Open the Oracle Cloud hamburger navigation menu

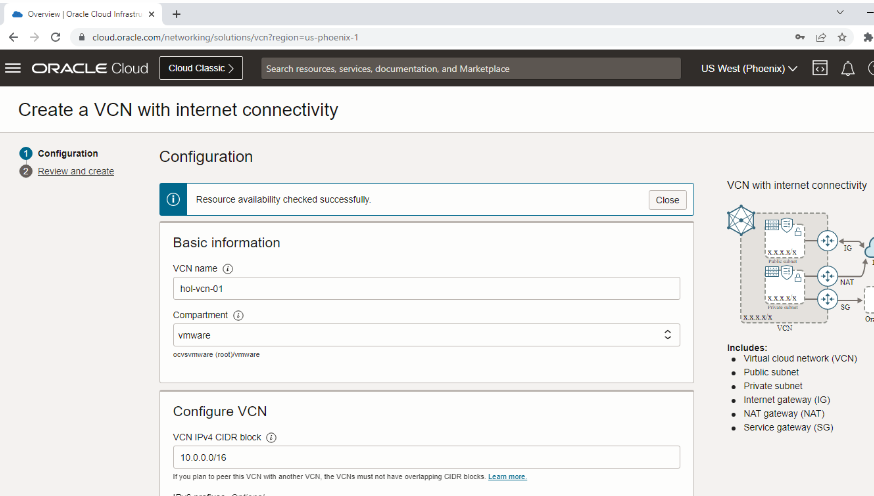(13, 68)
